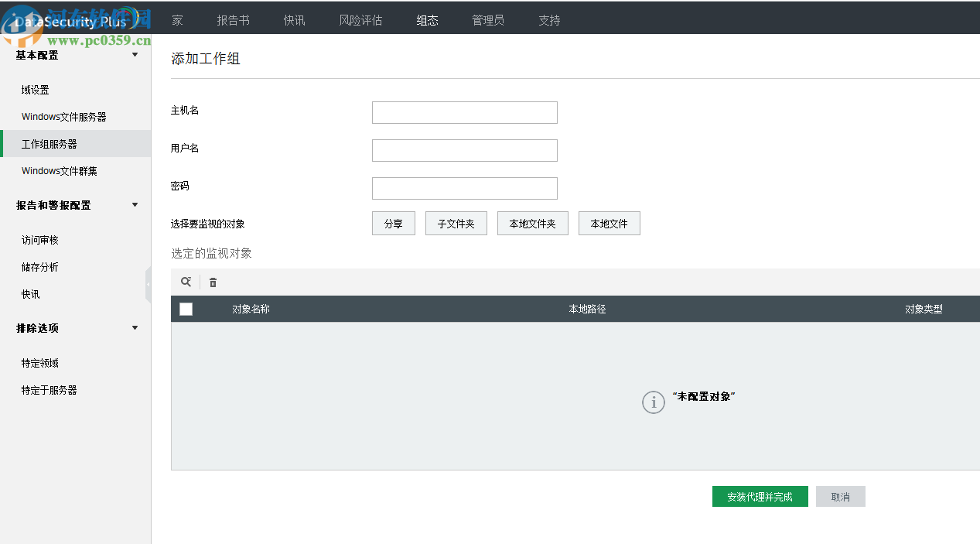Toggle the select-all checkbox in table header
The width and height of the screenshot is (980, 544).
pos(186,308)
